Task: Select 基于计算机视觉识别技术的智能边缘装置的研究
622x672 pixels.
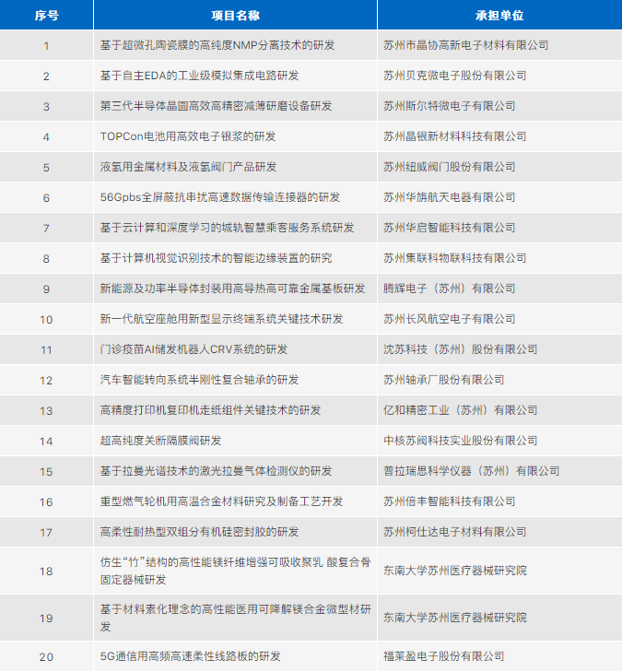Action: tap(216, 258)
